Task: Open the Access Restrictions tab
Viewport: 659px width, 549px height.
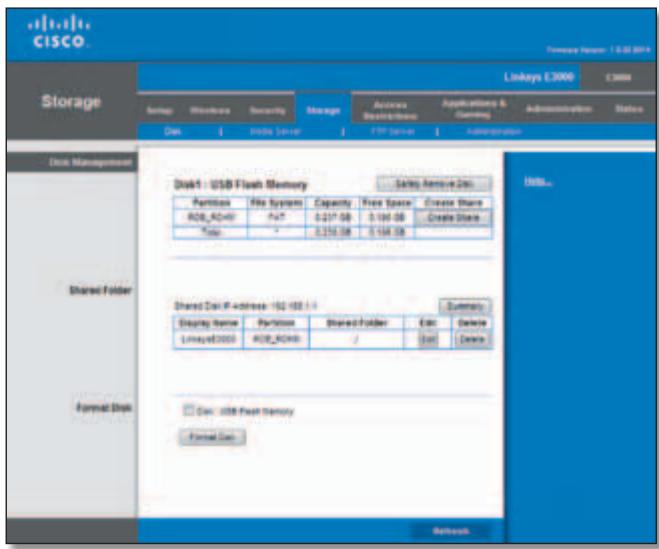Action: coord(390,110)
